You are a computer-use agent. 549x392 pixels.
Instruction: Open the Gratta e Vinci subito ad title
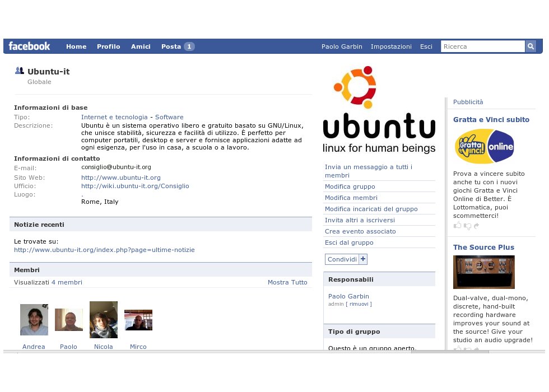tap(491, 119)
